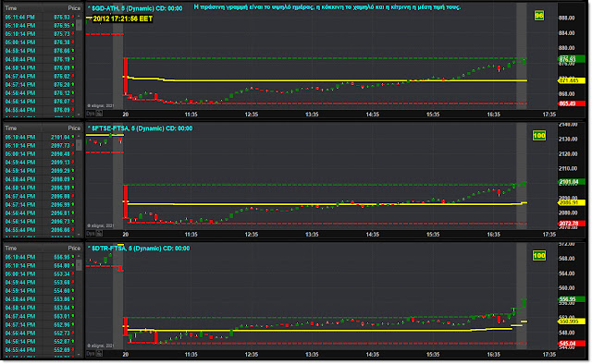Screen dimensions: 592x364
Task: Click the 888.00 label on $GD-ATH price axis
Action: [567, 18]
